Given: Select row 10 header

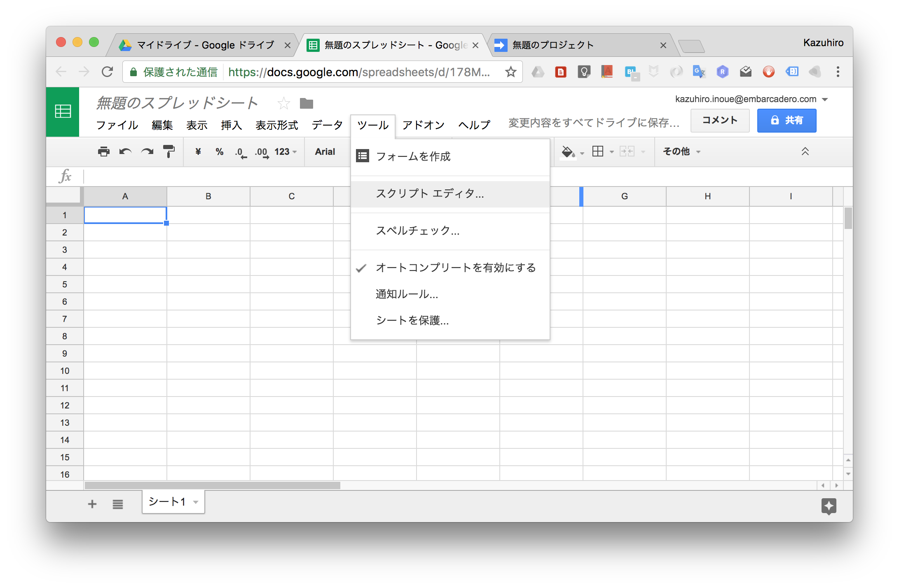Looking at the screenshot, I should click(65, 371).
